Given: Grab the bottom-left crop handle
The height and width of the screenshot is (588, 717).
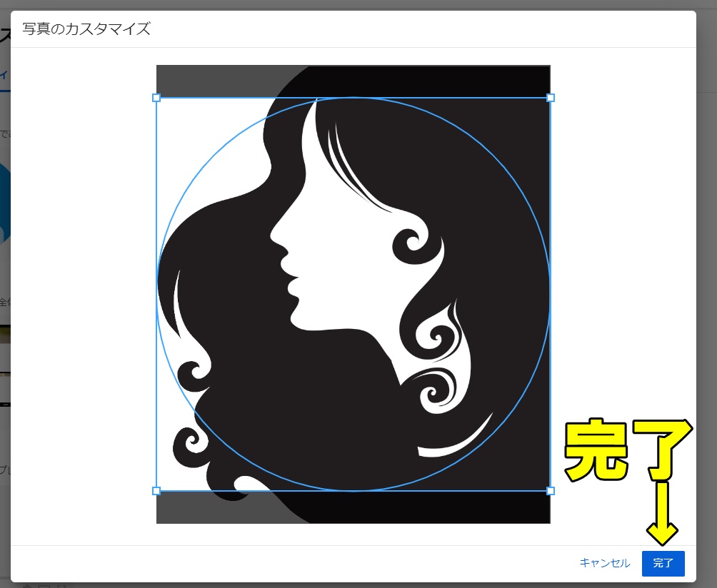Looking at the screenshot, I should click(156, 491).
